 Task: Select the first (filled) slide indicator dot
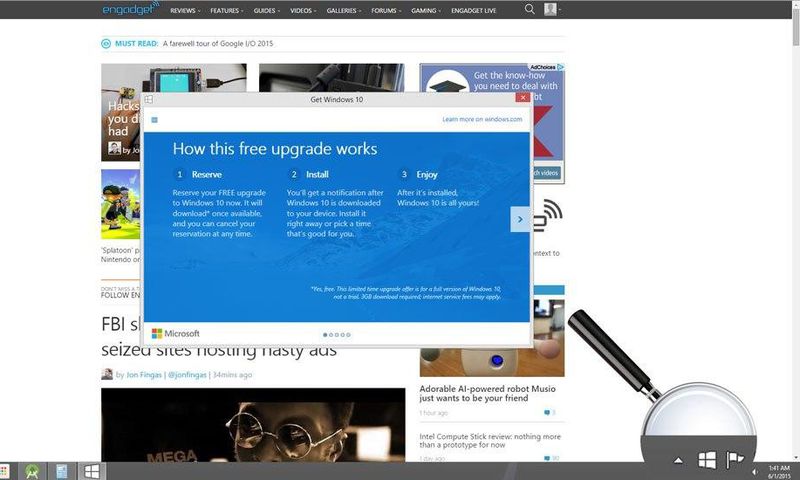(x=325, y=335)
